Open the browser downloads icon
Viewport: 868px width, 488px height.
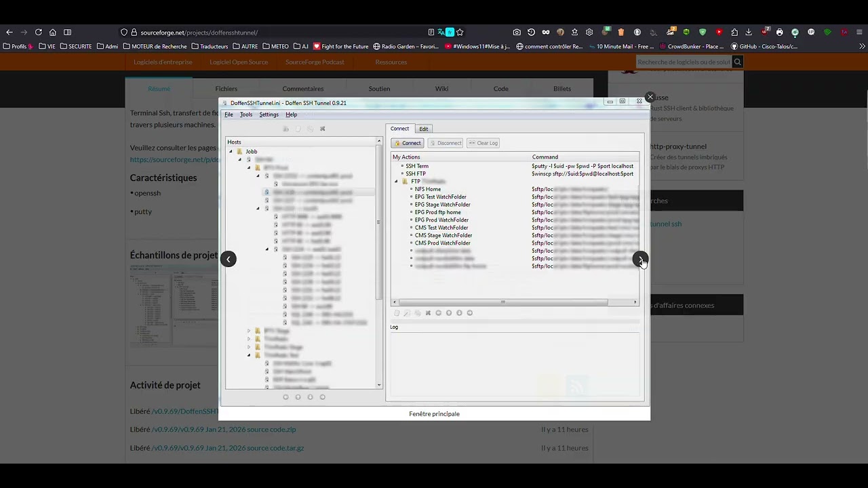[x=749, y=32]
